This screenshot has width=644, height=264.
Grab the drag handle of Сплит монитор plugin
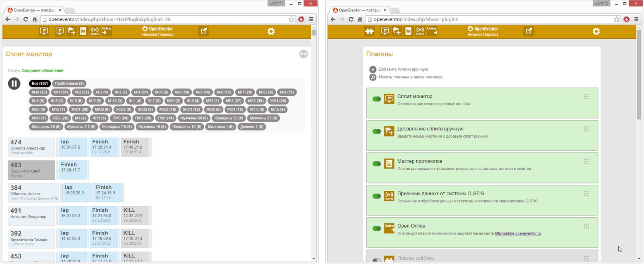[586, 97]
